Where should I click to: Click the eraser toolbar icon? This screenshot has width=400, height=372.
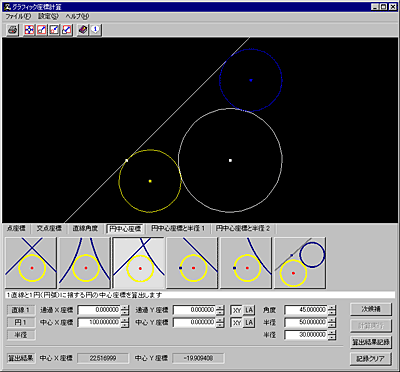(x=83, y=30)
